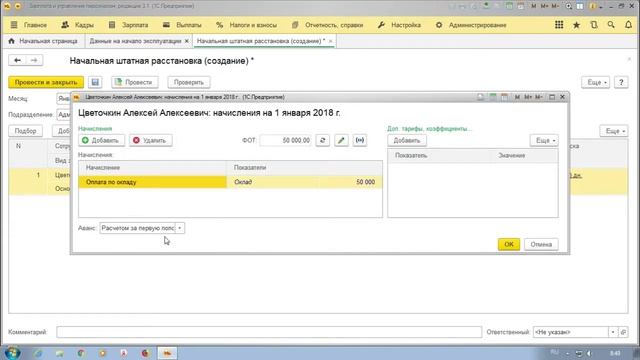Go forward with the right arrow button
Image resolution: width=640 pixels, height=360 pixels.
(x=34, y=60)
